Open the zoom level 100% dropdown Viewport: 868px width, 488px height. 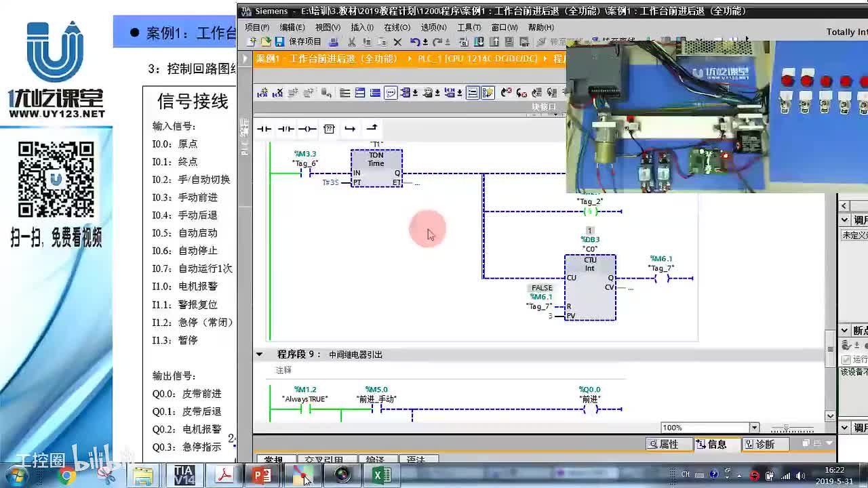coord(754,428)
